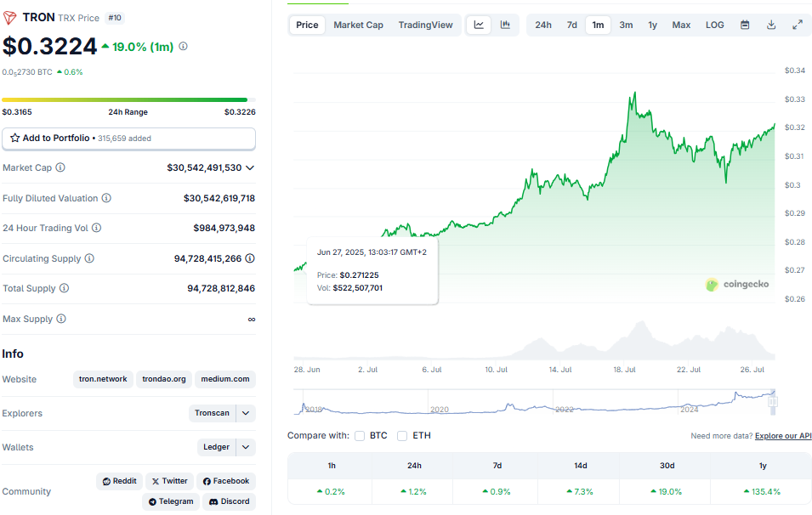This screenshot has width=812, height=515.
Task: Click the TRON logo icon
Action: (9, 18)
